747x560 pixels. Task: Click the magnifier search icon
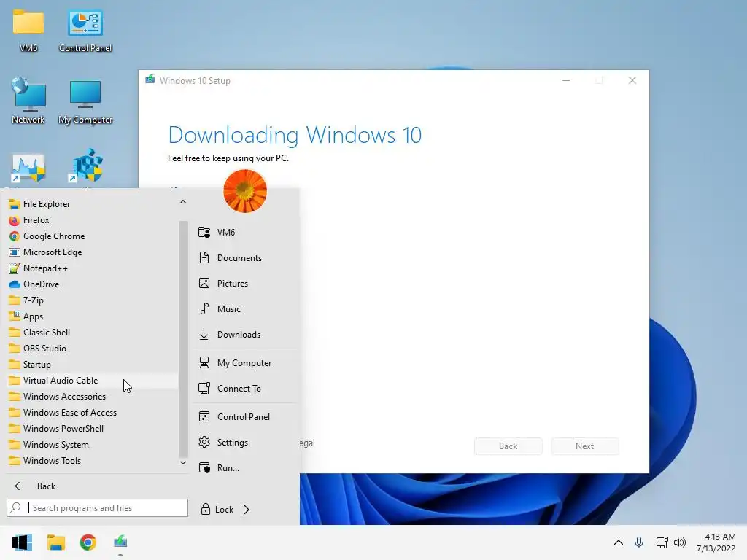click(x=16, y=507)
